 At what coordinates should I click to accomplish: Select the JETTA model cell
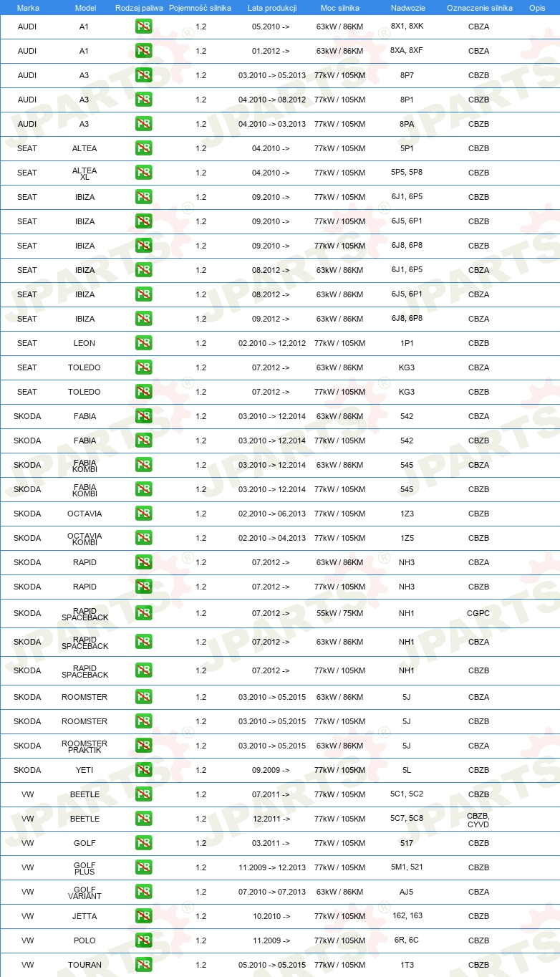(x=85, y=916)
